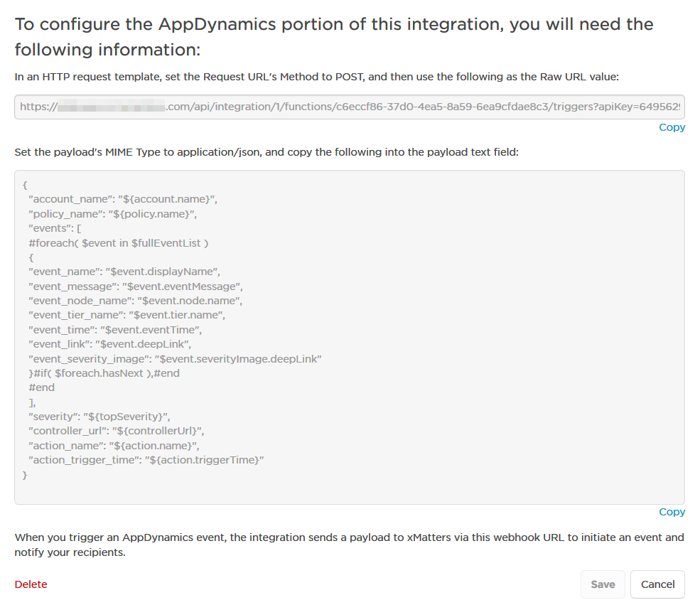
Task: Click the #if $foreach.hasNext line
Action: [x=104, y=373]
